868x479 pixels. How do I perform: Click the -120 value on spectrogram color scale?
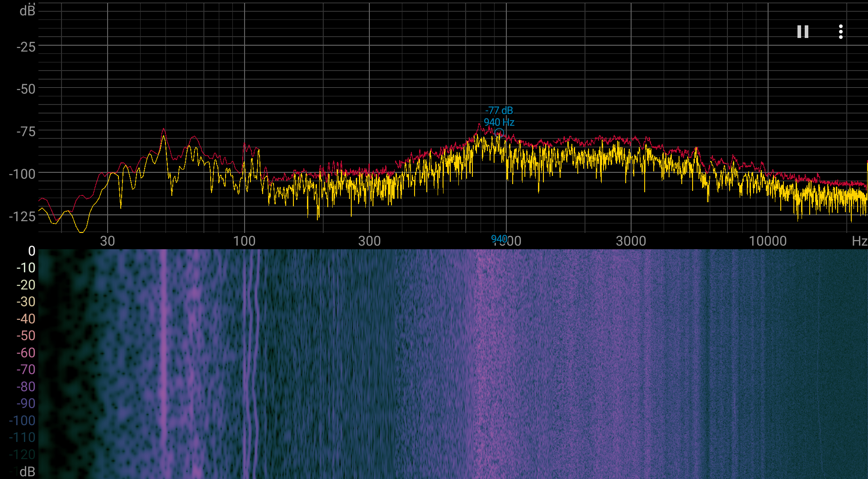22,455
